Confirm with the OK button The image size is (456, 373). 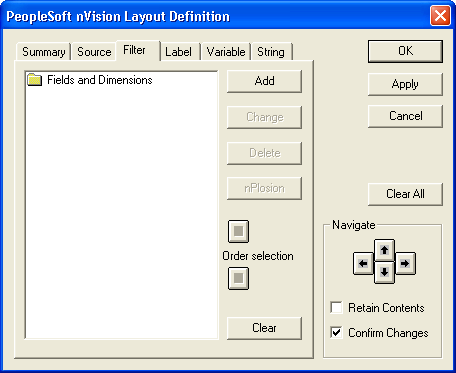405,51
